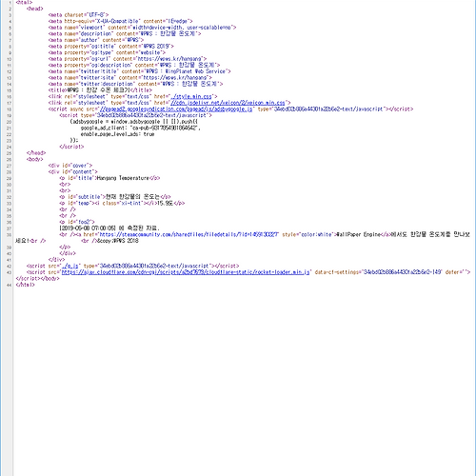The width and height of the screenshot is (476, 476).
Task: Click the "enable_page_level_ads: true" line
Action: pyautogui.click(x=117, y=134)
